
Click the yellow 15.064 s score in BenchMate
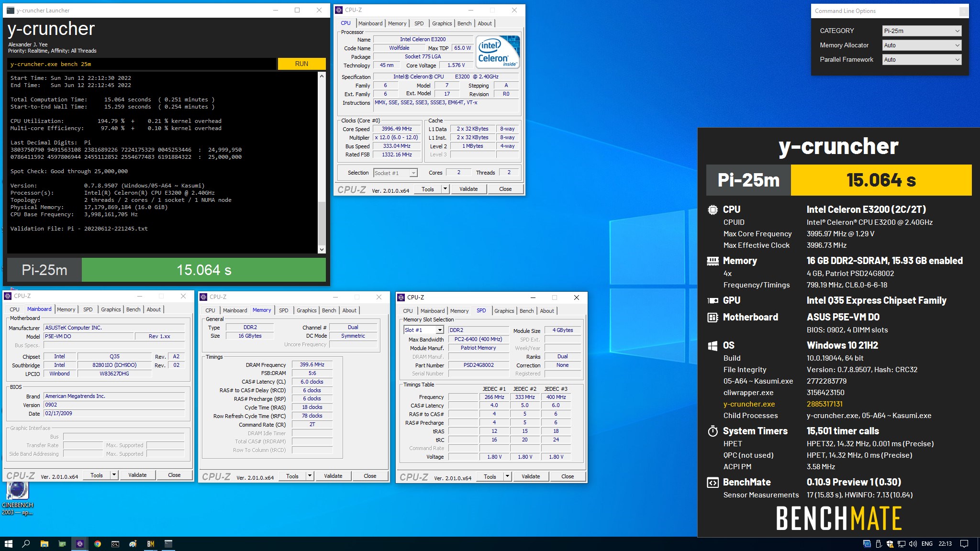click(x=881, y=180)
